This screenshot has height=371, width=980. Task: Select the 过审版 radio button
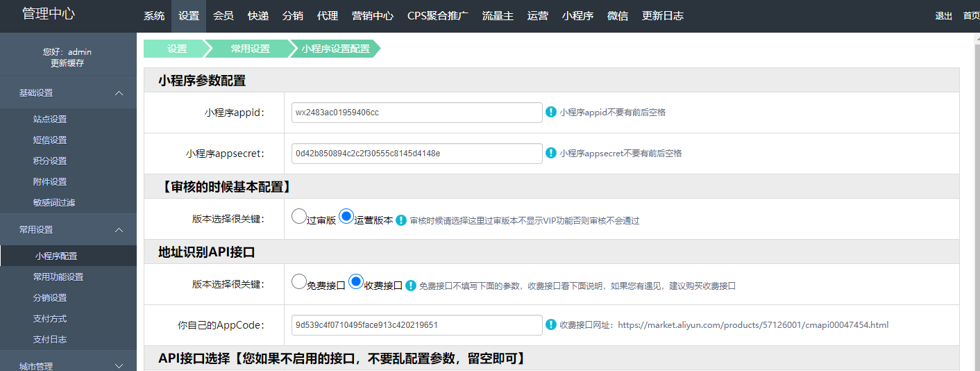tap(299, 216)
